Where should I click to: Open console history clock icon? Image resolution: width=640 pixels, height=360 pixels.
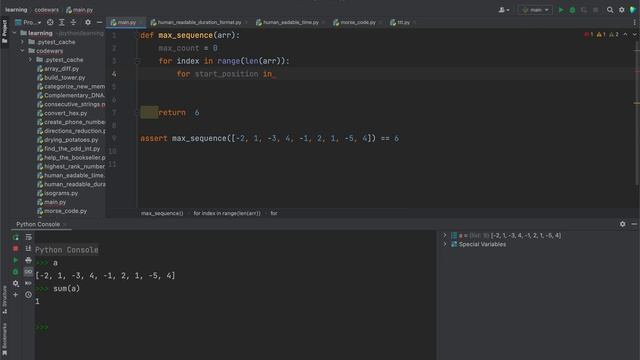tap(28, 295)
